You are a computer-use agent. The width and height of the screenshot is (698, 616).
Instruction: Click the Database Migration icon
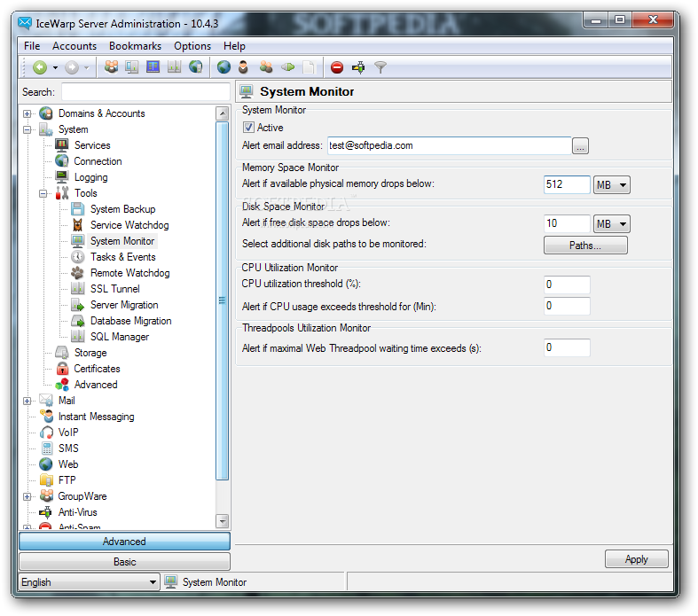[x=78, y=321]
